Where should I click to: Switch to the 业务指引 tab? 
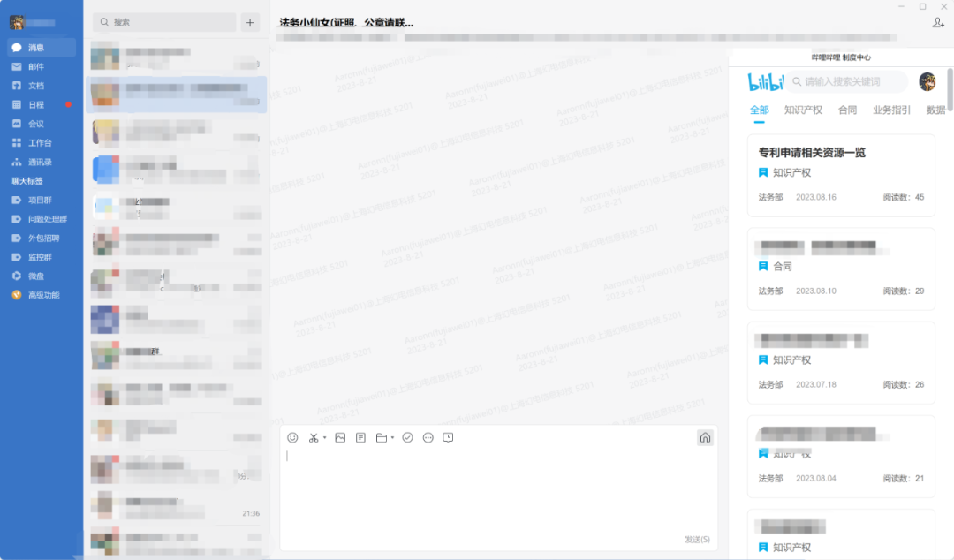pos(891,110)
